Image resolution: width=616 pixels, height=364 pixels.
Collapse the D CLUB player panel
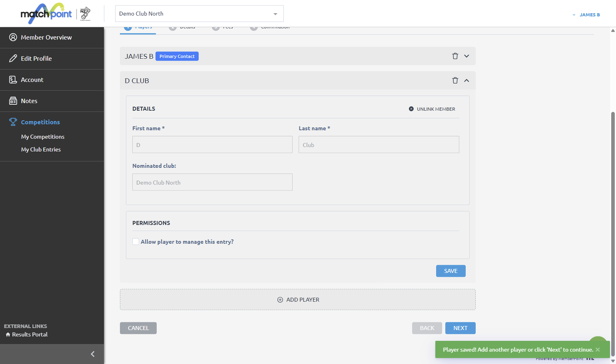[466, 80]
